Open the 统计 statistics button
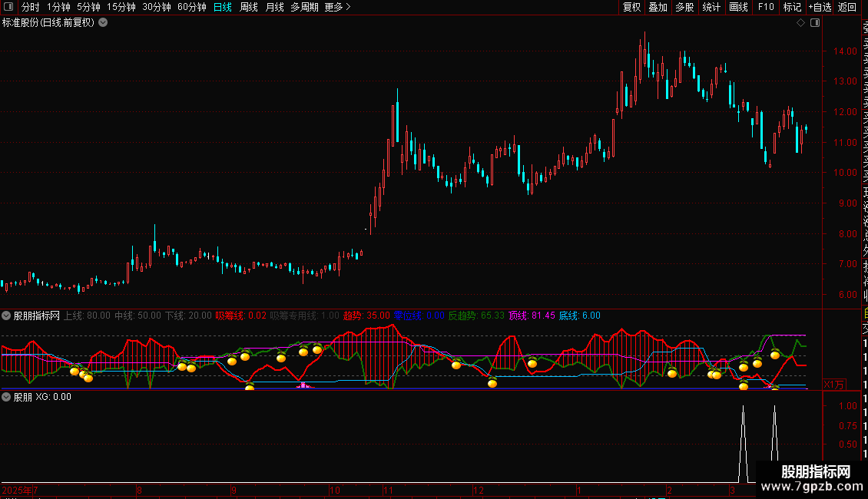This screenshot has height=499, width=868. pyautogui.click(x=711, y=7)
